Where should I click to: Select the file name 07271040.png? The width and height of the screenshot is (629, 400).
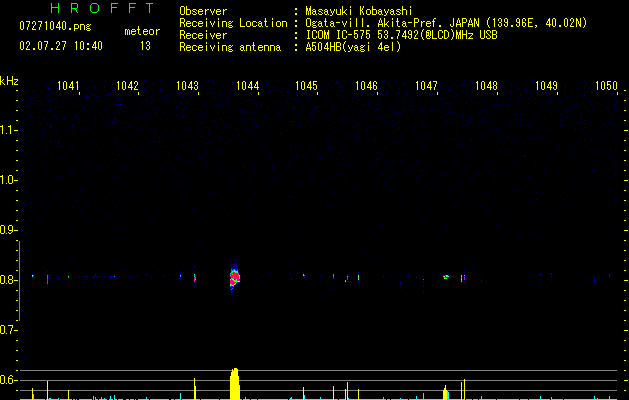click(x=55, y=27)
